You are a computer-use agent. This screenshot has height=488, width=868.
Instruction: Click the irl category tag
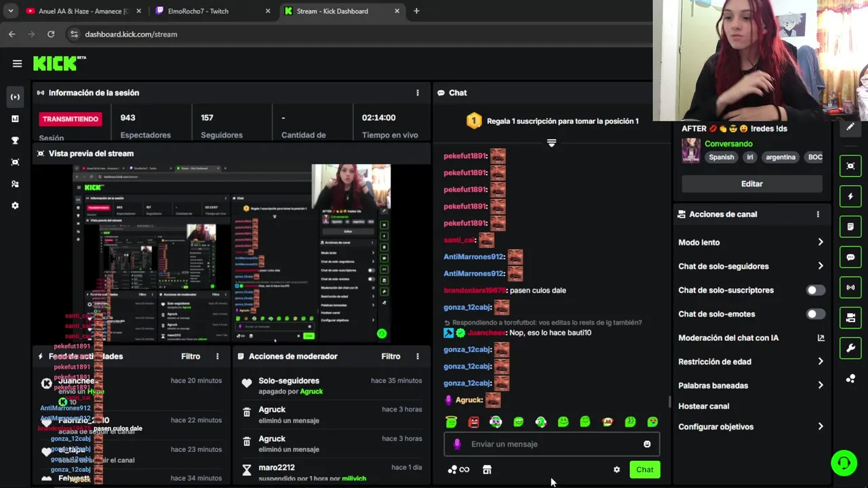click(x=749, y=157)
